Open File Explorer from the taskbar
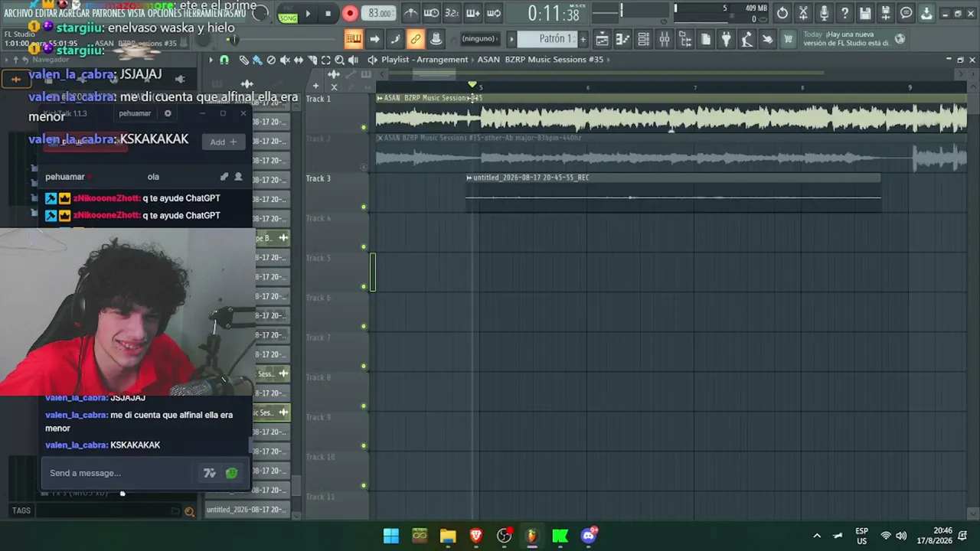980x551 pixels. click(x=448, y=536)
